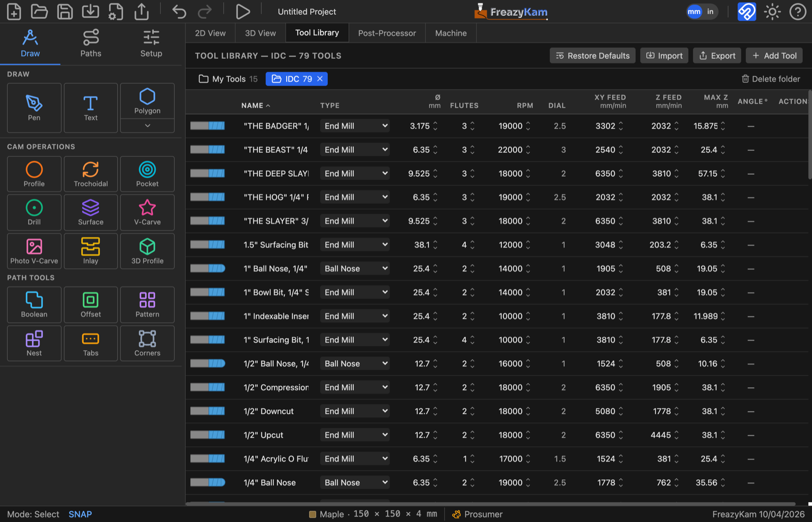Choose the Profile CAM operation
This screenshot has height=522, width=812.
click(34, 174)
